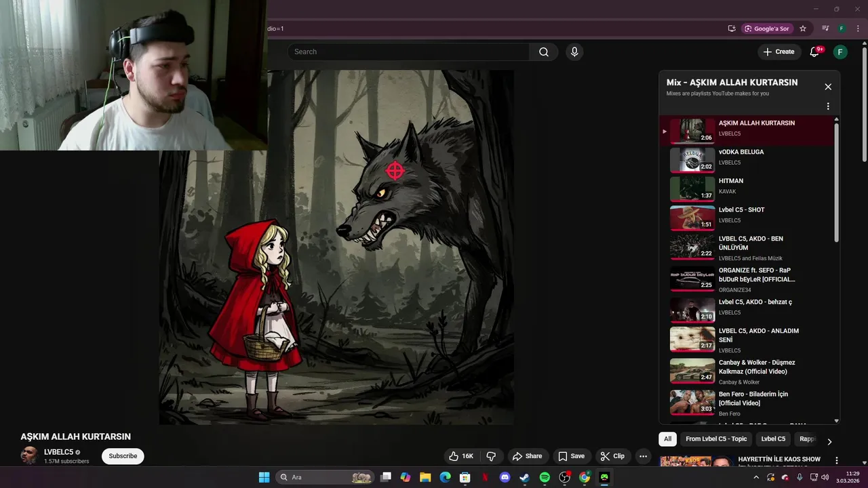Like the video with thumbs up
Screen dimensions: 868x488
(461, 456)
